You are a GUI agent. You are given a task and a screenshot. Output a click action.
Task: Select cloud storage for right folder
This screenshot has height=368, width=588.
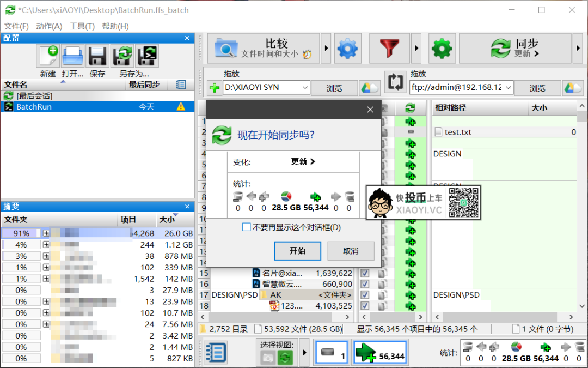[573, 88]
